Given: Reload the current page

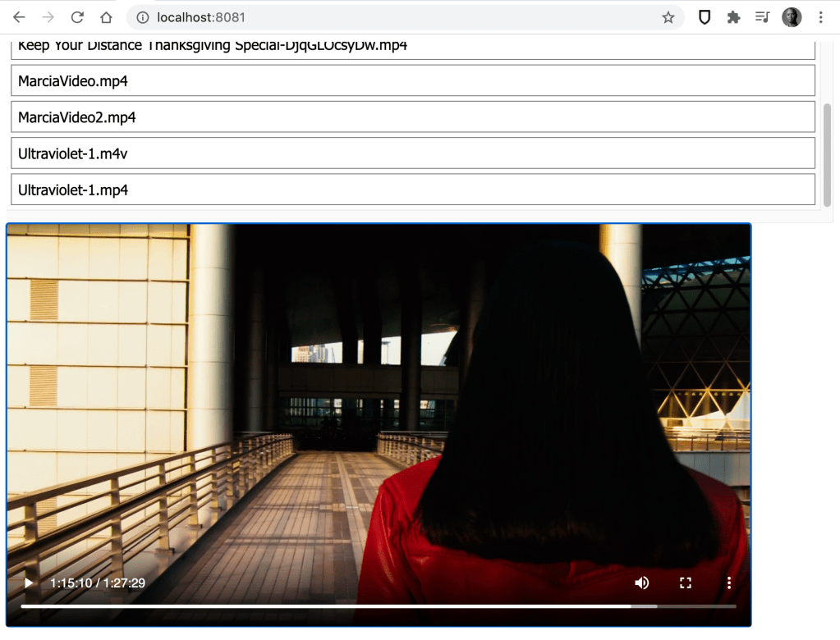Looking at the screenshot, I should pyautogui.click(x=77, y=17).
